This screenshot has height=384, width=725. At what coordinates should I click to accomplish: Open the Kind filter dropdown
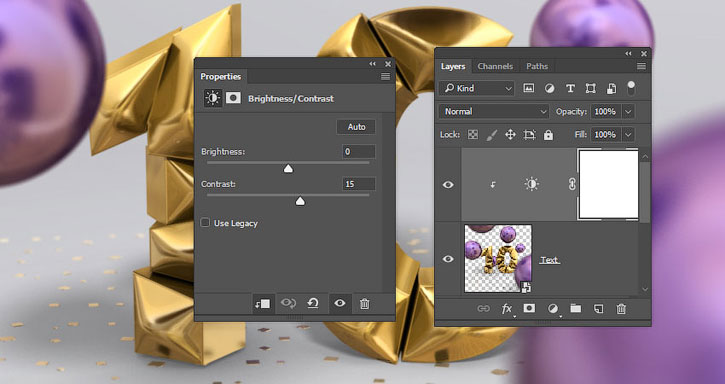click(x=477, y=88)
